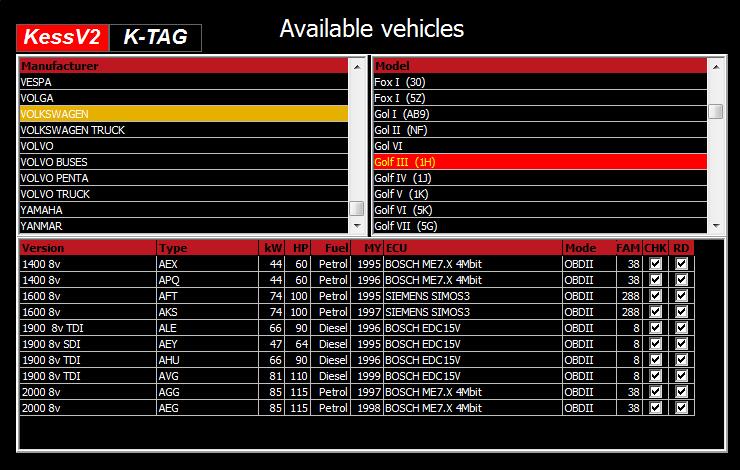Pick model Golf V (1K)
The height and width of the screenshot is (470, 740).
tap(540, 194)
